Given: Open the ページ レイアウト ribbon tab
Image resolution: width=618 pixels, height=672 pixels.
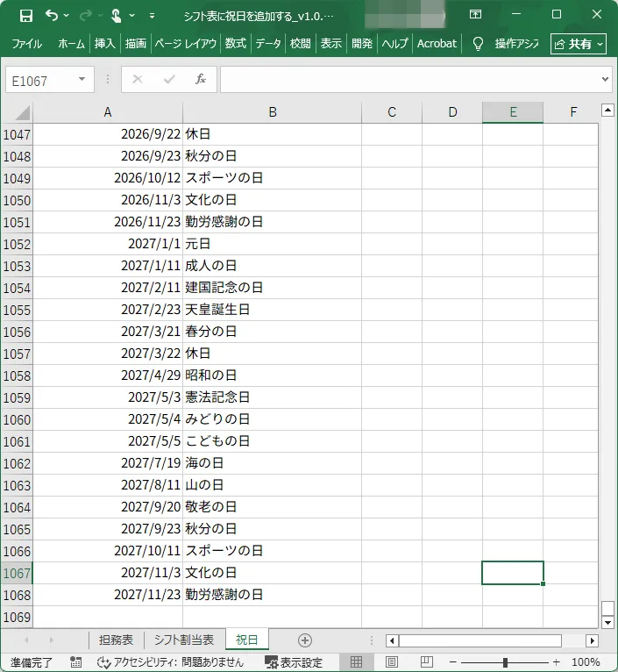Looking at the screenshot, I should tap(186, 44).
